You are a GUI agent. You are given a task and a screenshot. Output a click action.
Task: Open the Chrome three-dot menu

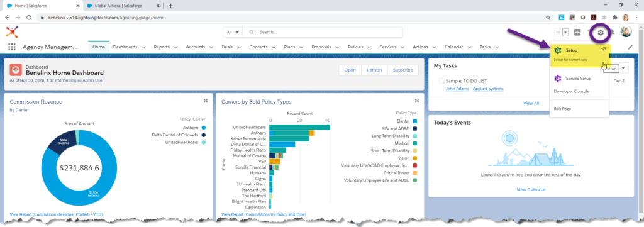coord(636,18)
